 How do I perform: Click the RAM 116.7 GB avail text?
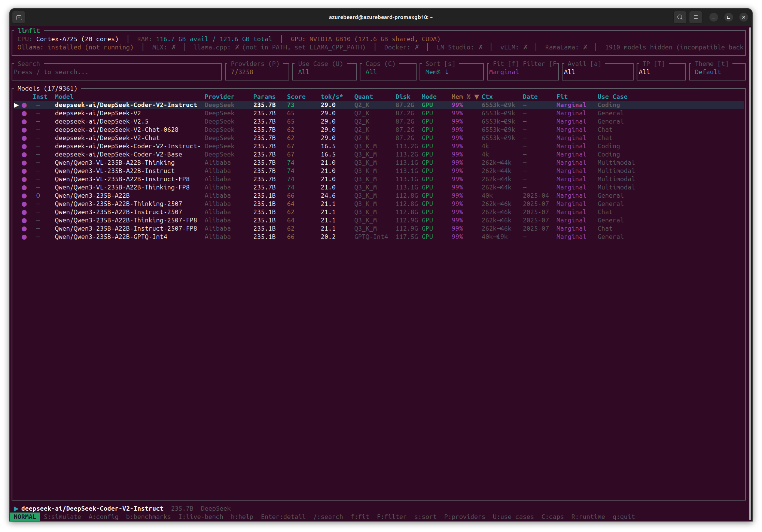(x=204, y=39)
